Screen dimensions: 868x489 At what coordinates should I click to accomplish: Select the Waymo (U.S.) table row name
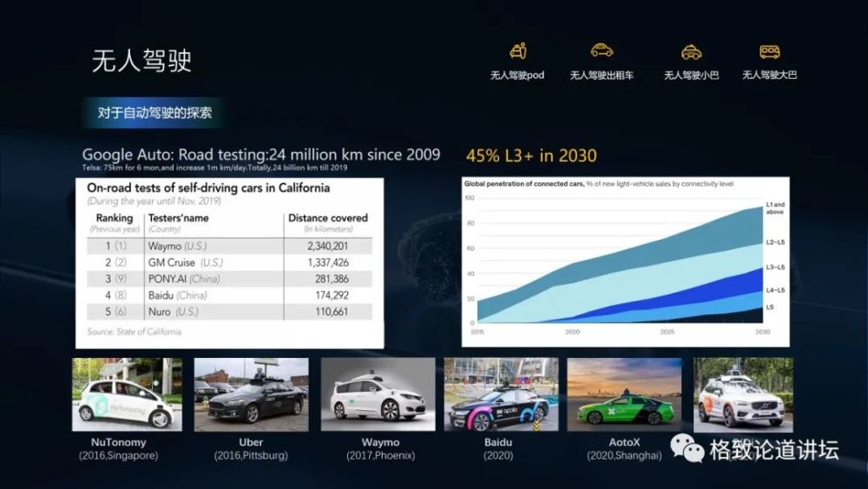(x=177, y=246)
